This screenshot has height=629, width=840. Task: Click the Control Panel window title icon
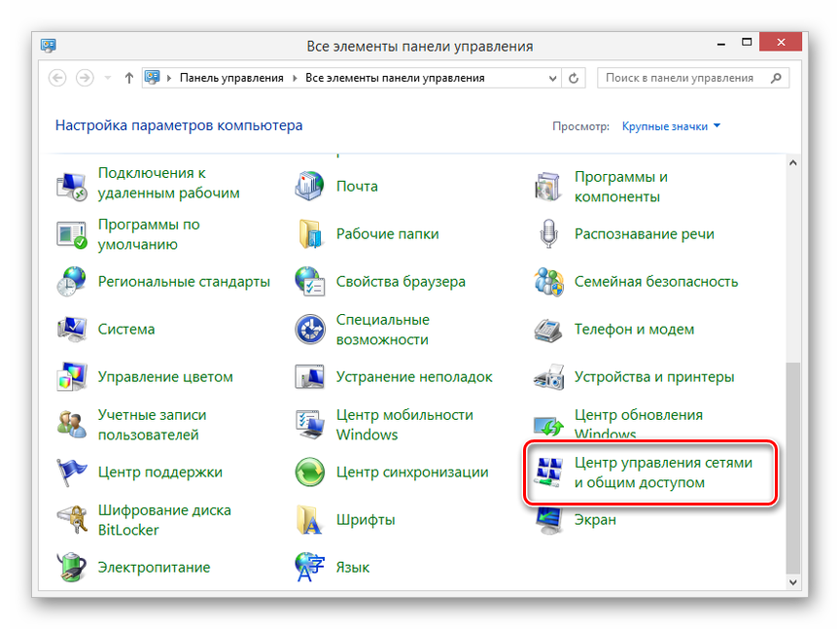coord(49,46)
